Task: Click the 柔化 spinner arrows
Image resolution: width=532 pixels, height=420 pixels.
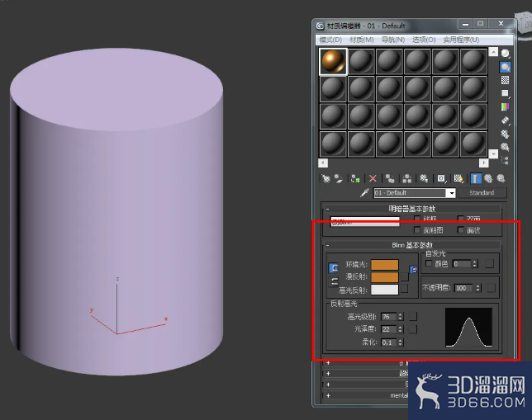Action: pyautogui.click(x=401, y=342)
